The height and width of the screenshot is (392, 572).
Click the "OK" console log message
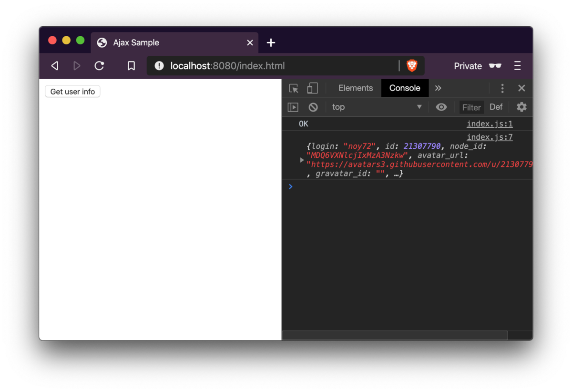(304, 124)
